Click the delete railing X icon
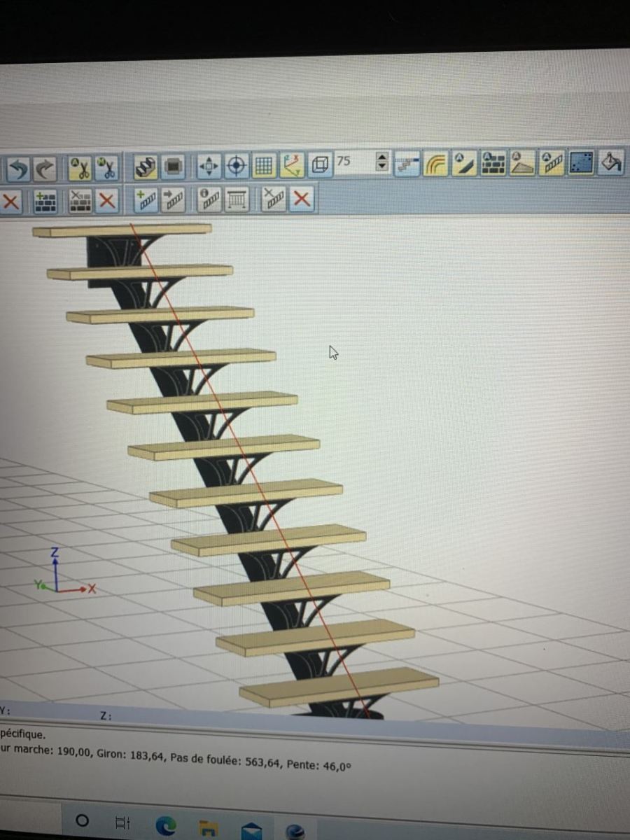This screenshot has height=840, width=630. coord(274,199)
